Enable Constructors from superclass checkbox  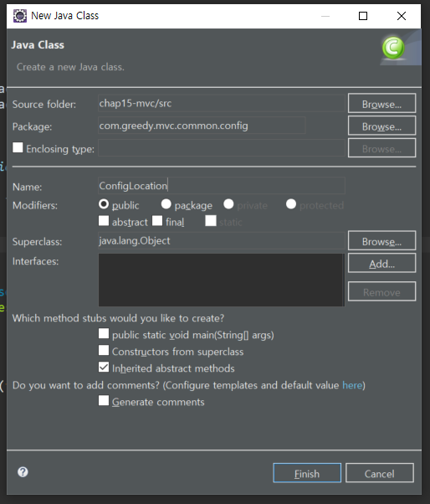click(104, 350)
